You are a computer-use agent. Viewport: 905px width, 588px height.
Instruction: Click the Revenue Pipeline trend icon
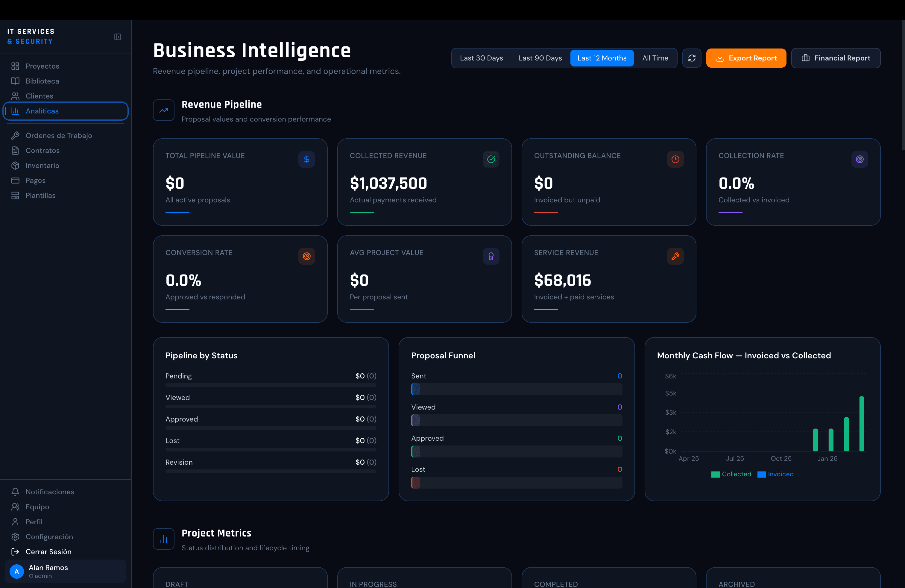(163, 110)
